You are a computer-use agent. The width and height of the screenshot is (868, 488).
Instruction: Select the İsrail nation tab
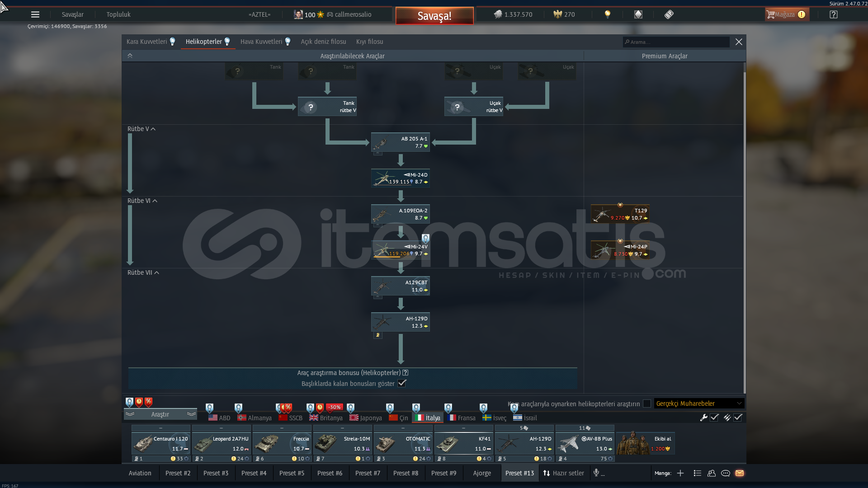[x=525, y=418]
